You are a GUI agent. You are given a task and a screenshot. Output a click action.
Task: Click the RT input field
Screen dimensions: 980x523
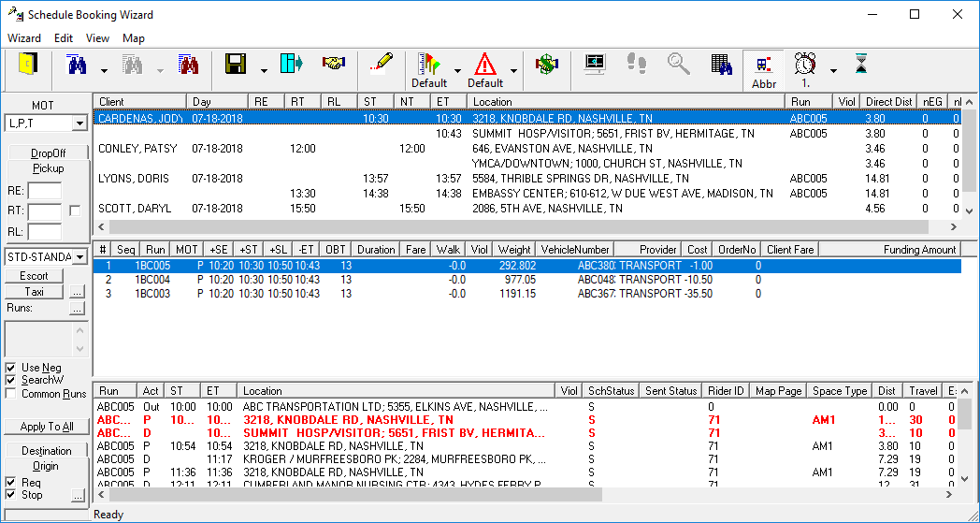(x=45, y=211)
